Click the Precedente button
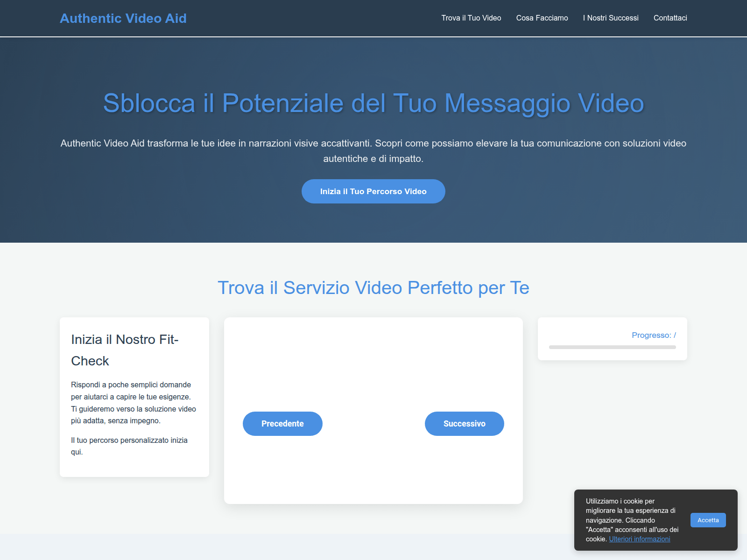 [282, 424]
